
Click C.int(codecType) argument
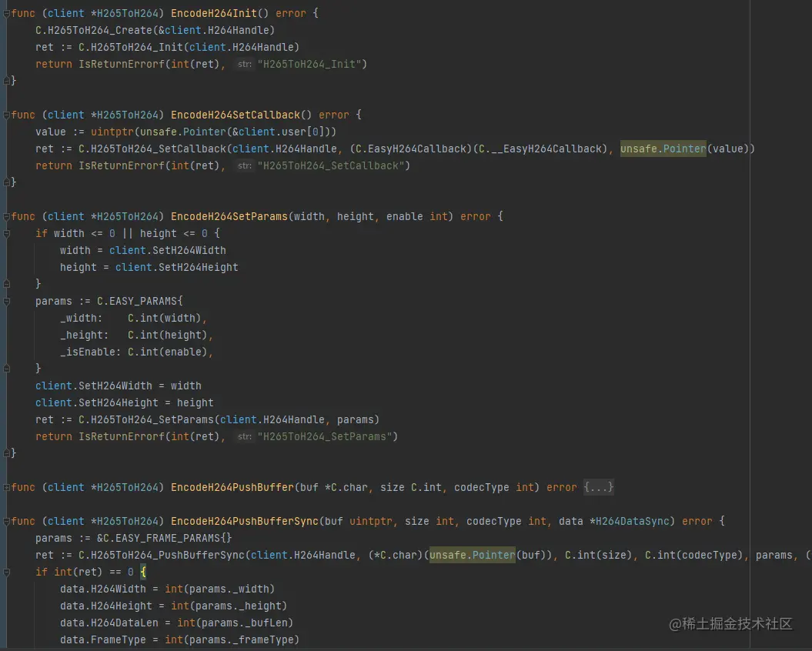(x=694, y=555)
